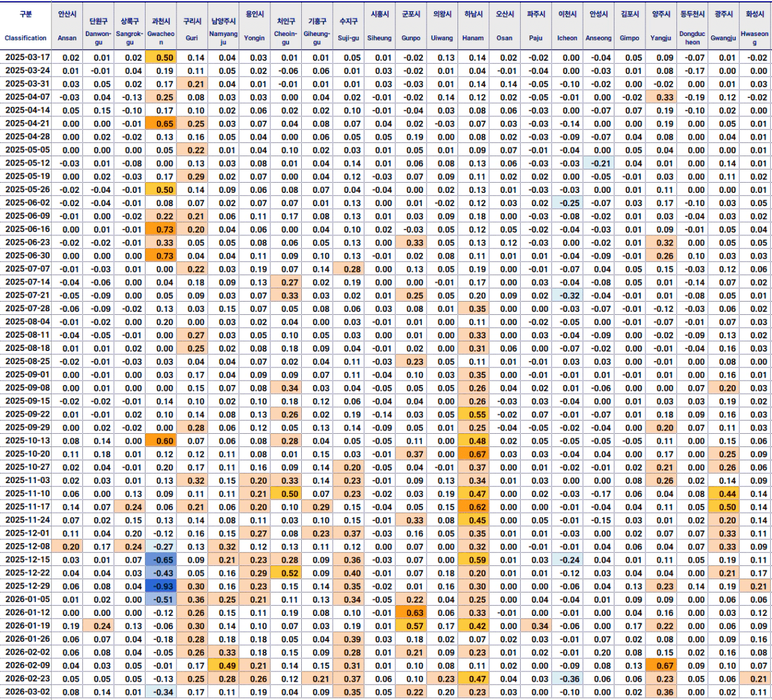Image resolution: width=772 pixels, height=700 pixels.
Task: Select the Hwaseong column header
Action: [x=754, y=26]
